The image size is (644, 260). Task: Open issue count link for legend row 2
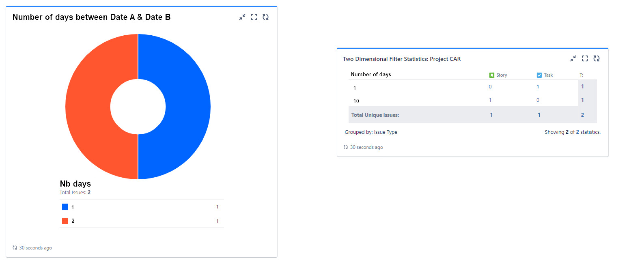218,221
